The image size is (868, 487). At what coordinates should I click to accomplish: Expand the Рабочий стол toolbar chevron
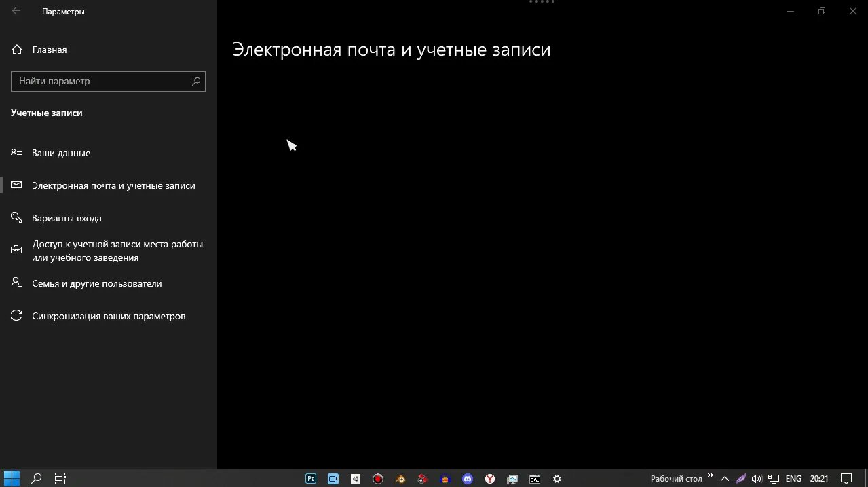click(711, 475)
